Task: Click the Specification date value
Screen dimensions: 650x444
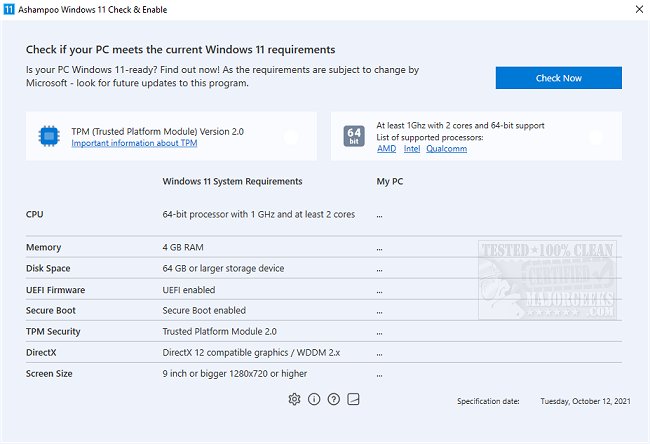Action: click(x=583, y=401)
